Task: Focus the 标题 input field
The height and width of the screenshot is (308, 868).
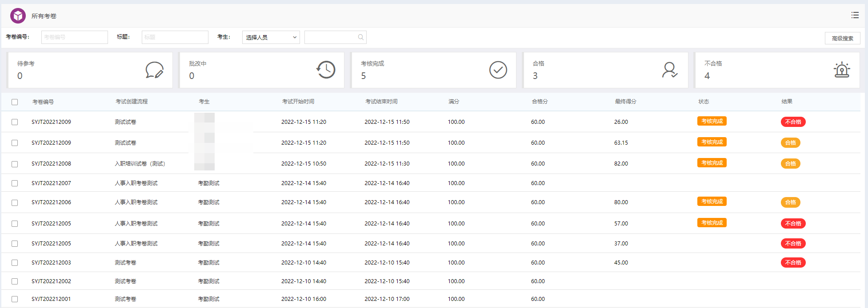Action: (x=175, y=37)
